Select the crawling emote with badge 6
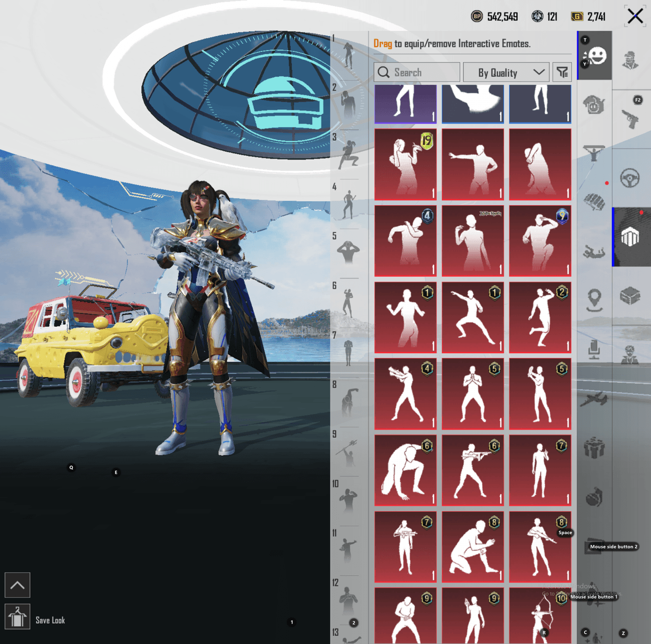The height and width of the screenshot is (644, 651). pyautogui.click(x=405, y=470)
